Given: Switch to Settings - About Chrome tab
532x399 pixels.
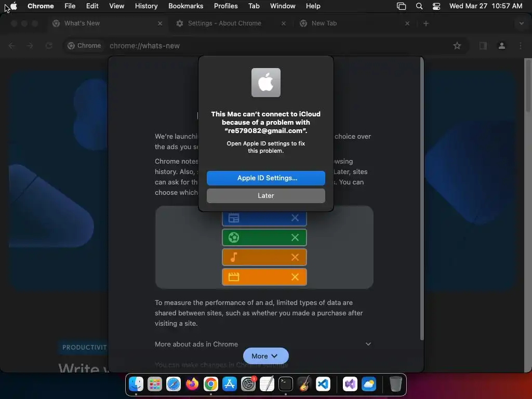Looking at the screenshot, I should [231, 23].
